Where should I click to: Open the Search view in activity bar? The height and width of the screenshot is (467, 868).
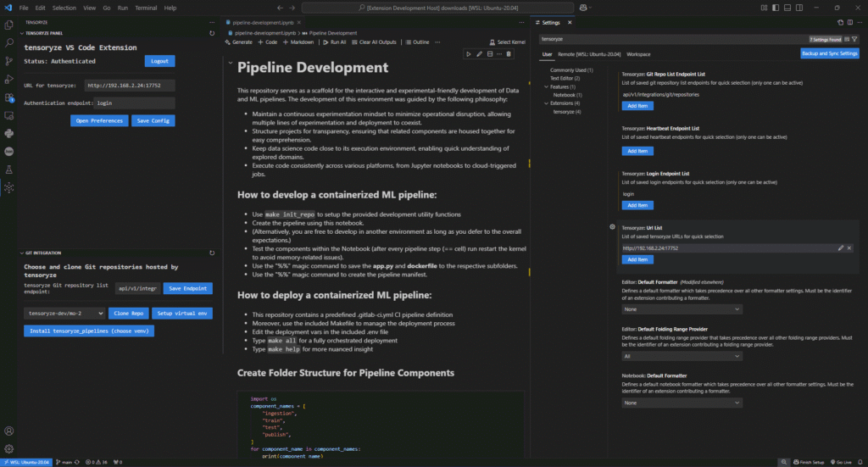tap(8, 42)
